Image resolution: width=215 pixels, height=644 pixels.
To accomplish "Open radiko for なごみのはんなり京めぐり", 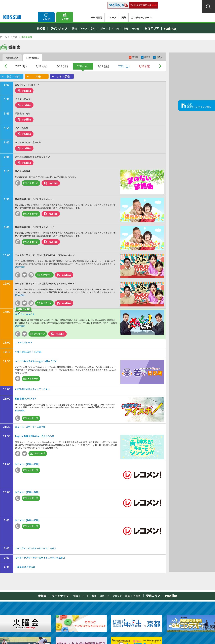I will (24, 148).
